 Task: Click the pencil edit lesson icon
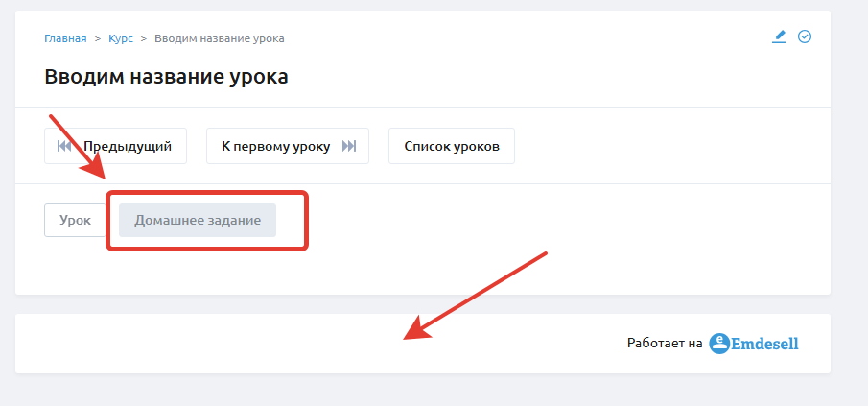point(779,37)
